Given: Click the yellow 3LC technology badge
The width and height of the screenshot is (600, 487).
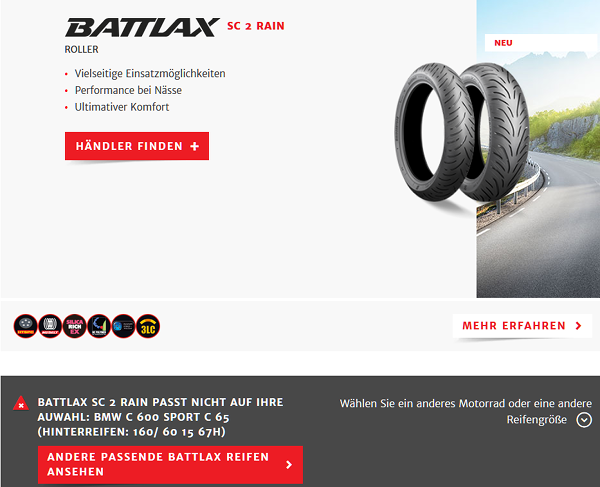Looking at the screenshot, I should (148, 326).
